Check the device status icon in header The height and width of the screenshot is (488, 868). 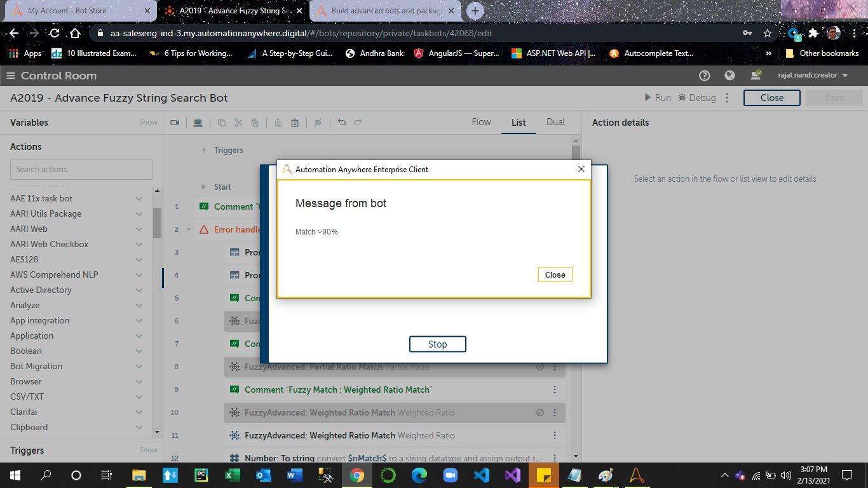coord(756,75)
